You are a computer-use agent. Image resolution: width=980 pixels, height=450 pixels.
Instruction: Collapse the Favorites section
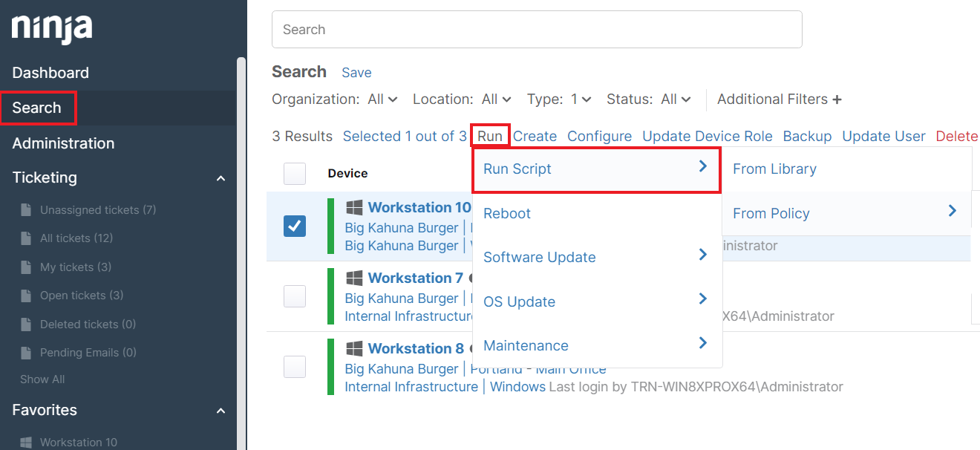pyautogui.click(x=220, y=411)
